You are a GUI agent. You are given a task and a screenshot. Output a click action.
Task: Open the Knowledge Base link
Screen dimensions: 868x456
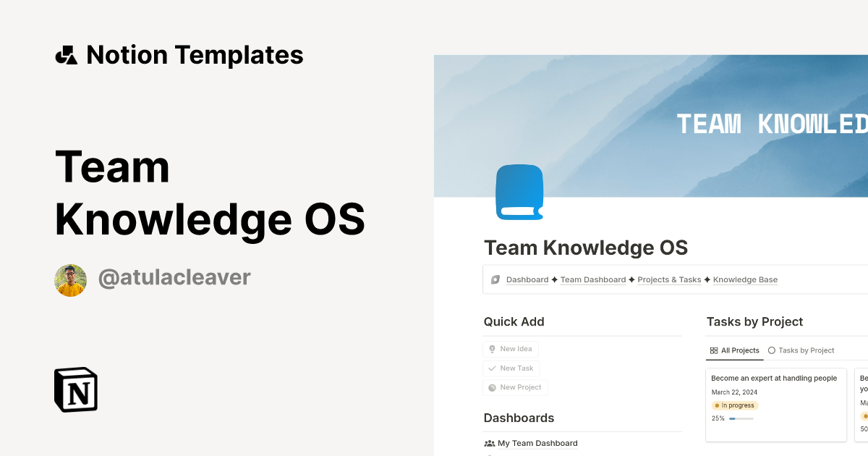click(x=745, y=279)
